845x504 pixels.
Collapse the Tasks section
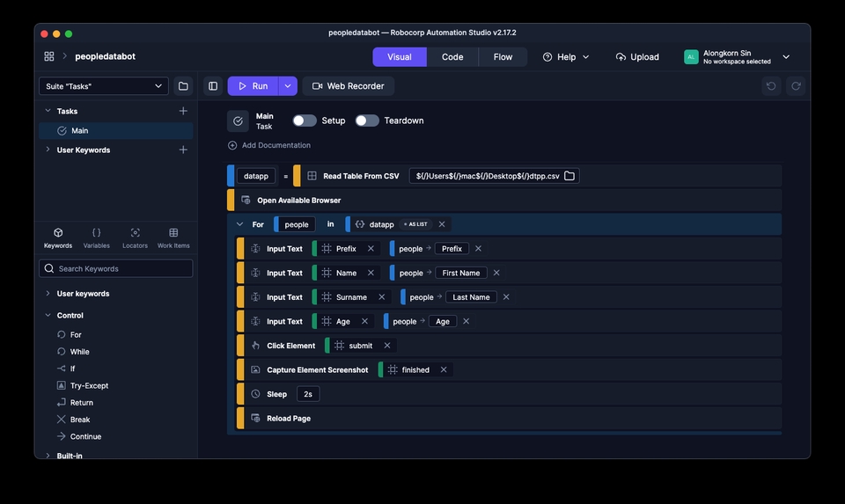click(48, 111)
